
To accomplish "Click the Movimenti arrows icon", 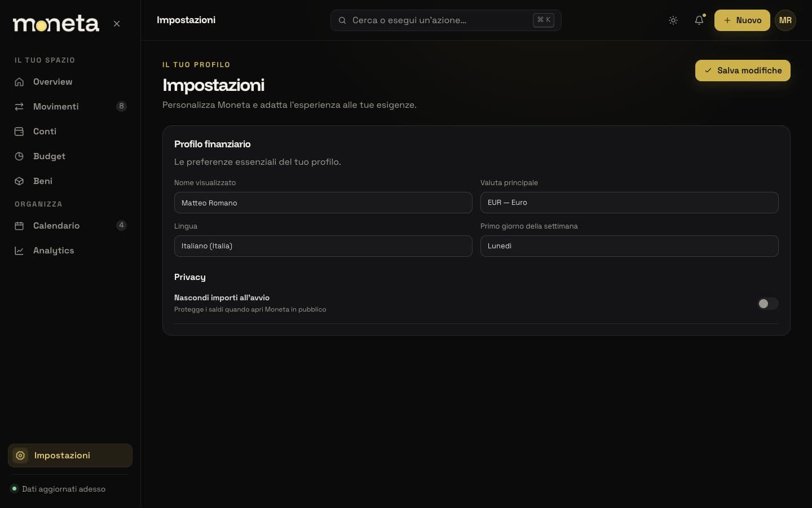I will [19, 107].
